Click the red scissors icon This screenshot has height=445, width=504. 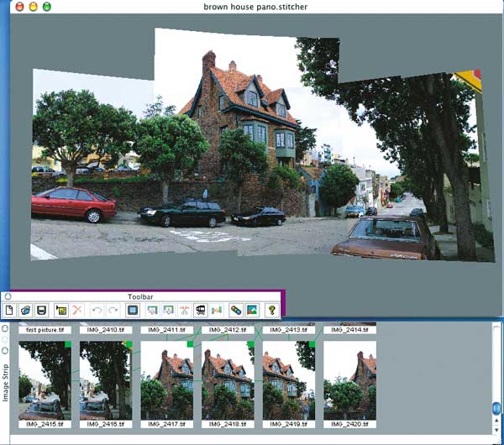(184, 311)
